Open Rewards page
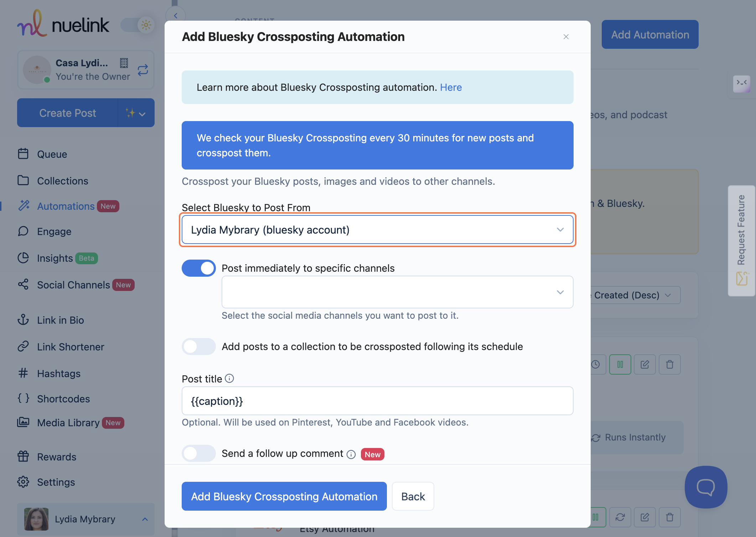Viewport: 756px width, 537px height. coord(57,457)
